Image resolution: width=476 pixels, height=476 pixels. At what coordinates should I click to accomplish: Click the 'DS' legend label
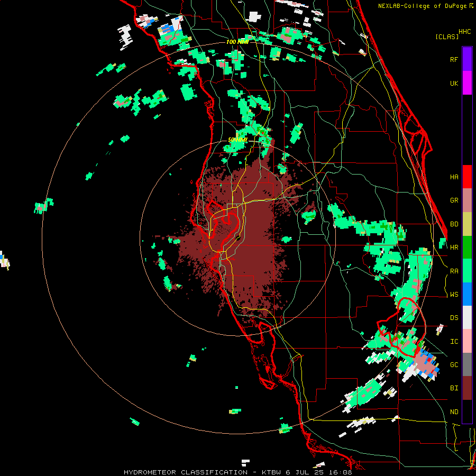[x=454, y=318]
